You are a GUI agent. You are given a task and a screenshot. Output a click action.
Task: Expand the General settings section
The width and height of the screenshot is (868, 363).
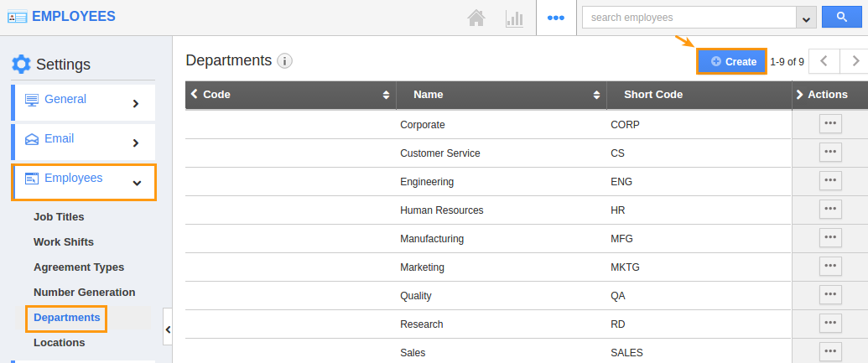coord(83,102)
